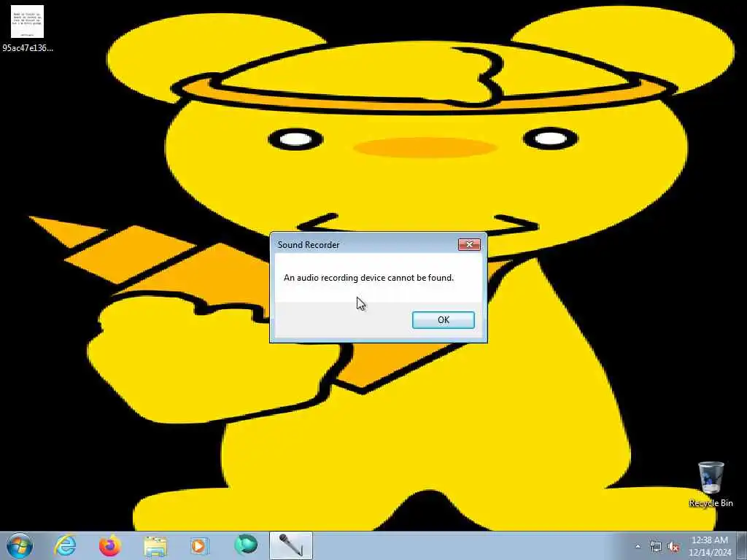Screen dimensions: 747x560
Task: Open the network tray icon
Action: click(656, 547)
